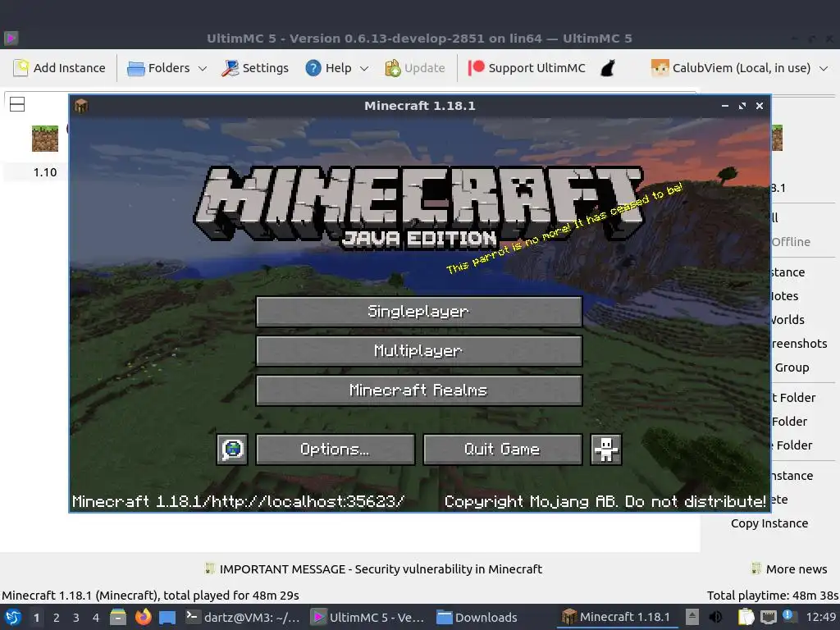
Task: Click Copyright Mojang AB credits text
Action: pyautogui.click(x=605, y=501)
